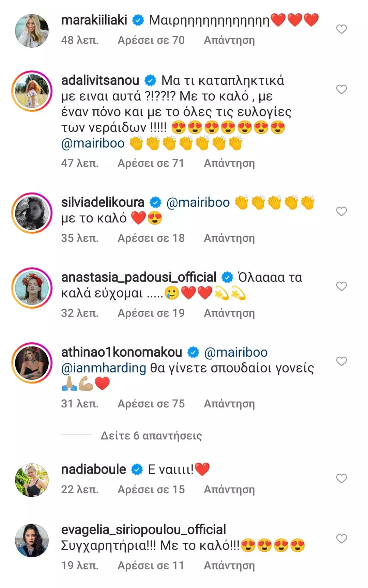Heart anastasia_padousi_official's comment
Screen dimensions: 368x588
(x=341, y=286)
